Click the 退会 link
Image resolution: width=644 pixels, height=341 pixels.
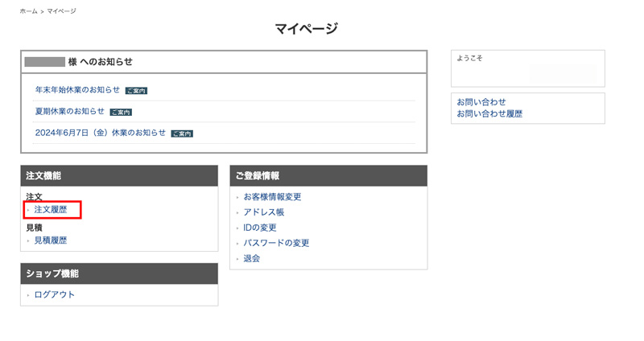[251, 258]
